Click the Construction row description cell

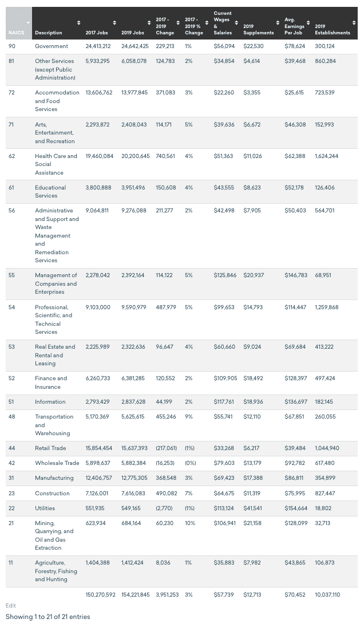(52, 493)
